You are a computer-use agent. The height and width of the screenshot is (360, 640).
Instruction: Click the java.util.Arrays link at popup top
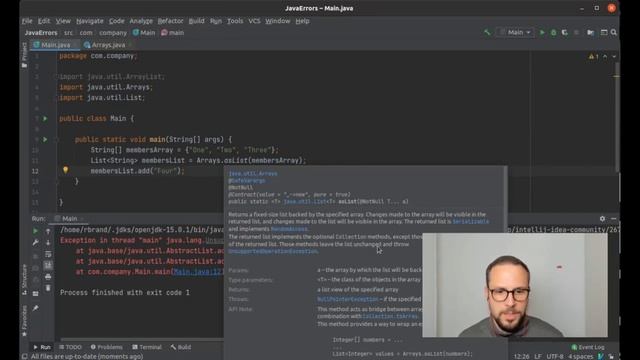(x=253, y=173)
